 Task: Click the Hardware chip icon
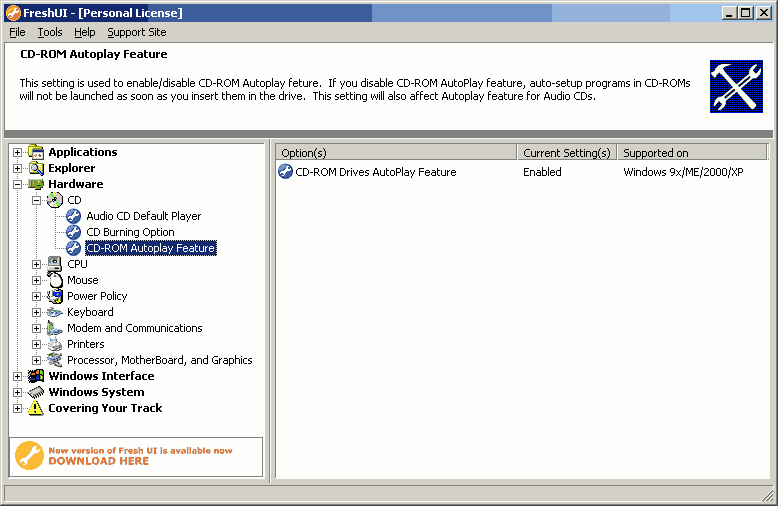pyautogui.click(x=36, y=184)
